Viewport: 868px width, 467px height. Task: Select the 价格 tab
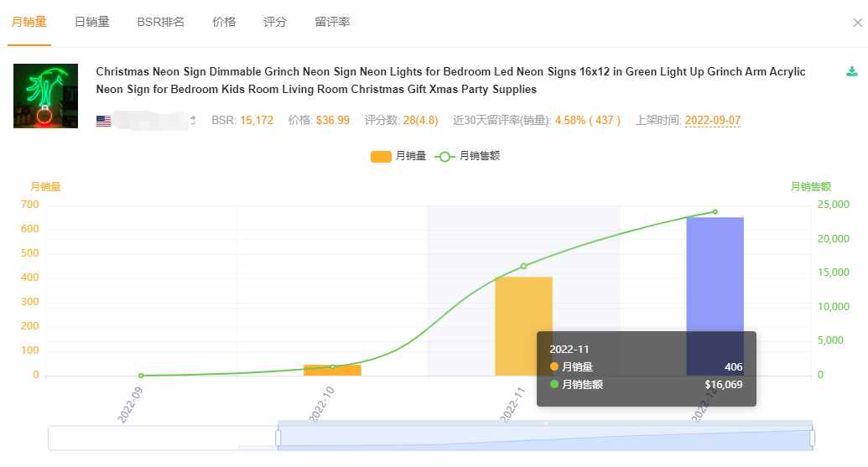[224, 22]
